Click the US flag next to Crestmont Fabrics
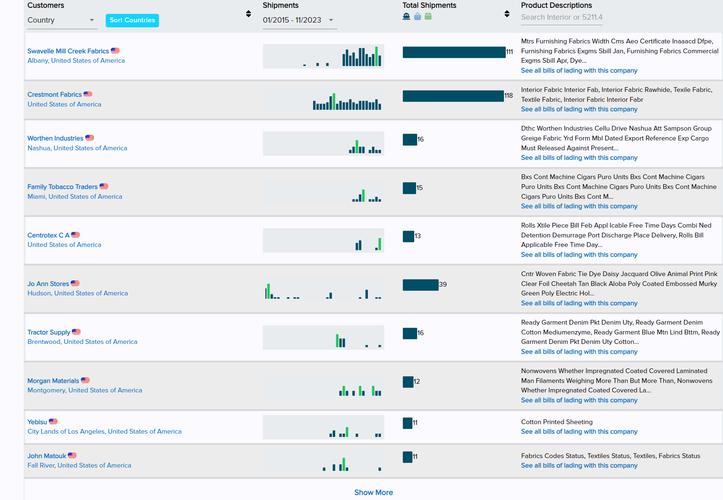Viewport: 723px width, 500px height. tap(88, 94)
